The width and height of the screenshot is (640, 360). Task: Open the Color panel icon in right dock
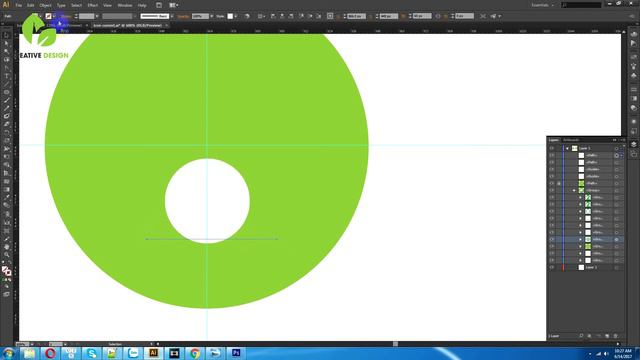coord(633,35)
